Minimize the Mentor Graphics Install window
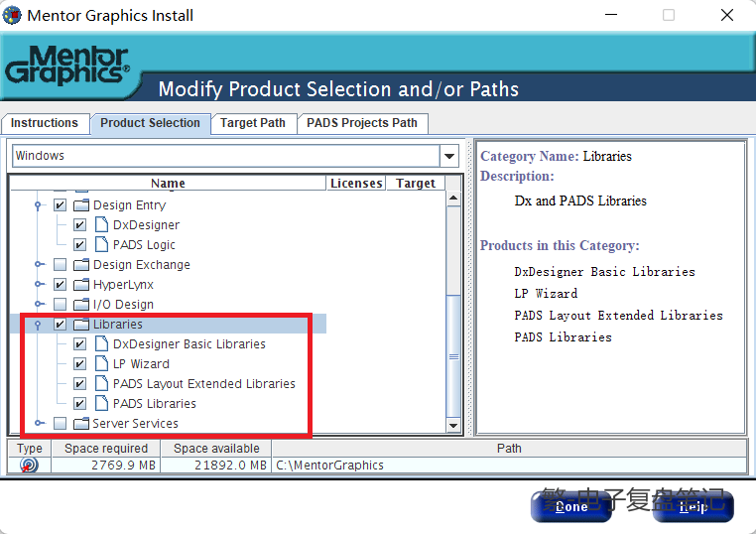This screenshot has width=756, height=534. coord(611,15)
